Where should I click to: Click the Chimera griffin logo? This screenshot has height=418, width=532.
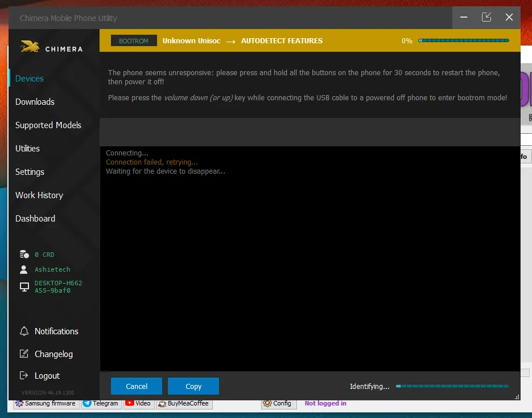click(x=30, y=47)
